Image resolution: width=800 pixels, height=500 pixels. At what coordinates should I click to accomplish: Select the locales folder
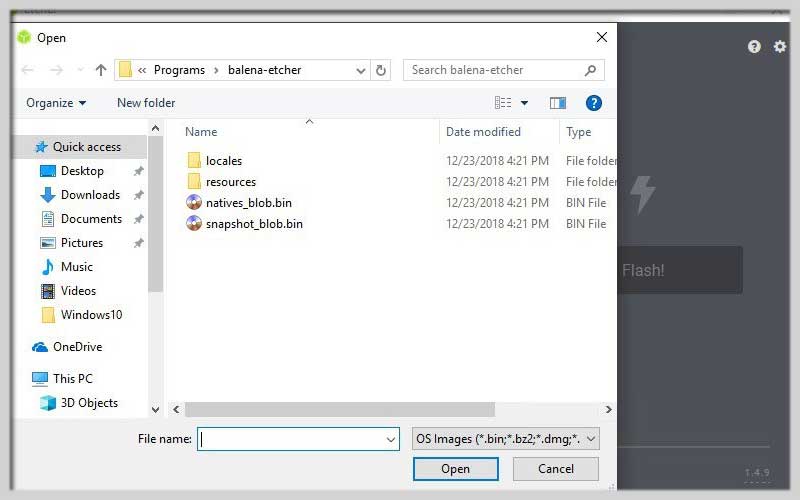click(224, 161)
